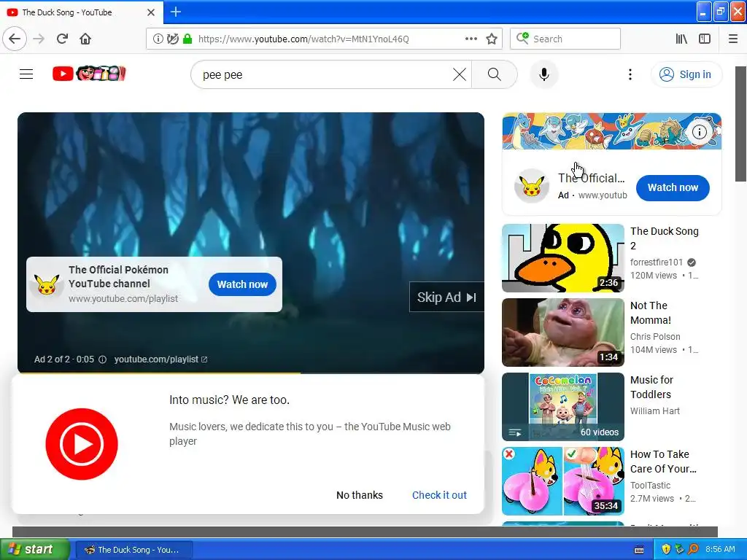Click Skip Ad button
This screenshot has height=560, width=747.
coord(446,297)
